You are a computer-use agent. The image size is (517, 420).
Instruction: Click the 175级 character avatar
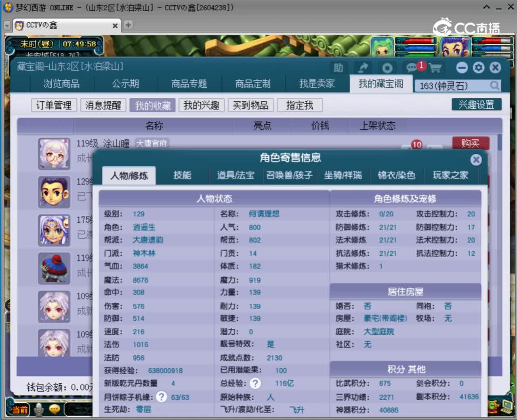(54, 230)
